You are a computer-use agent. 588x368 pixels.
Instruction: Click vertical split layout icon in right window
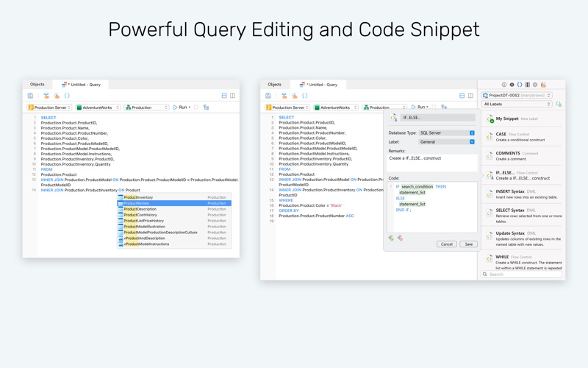470,96
